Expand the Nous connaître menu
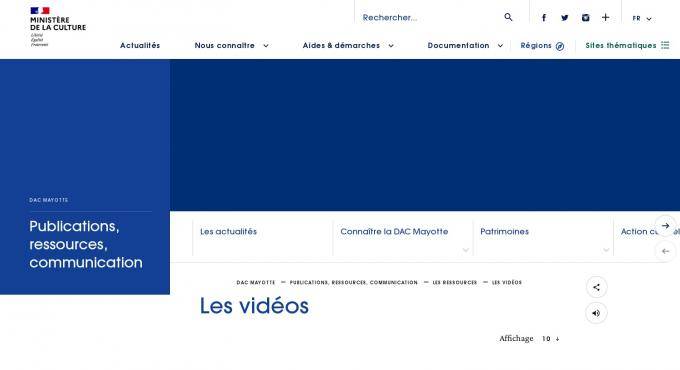This screenshot has width=680, height=370. coord(231,46)
